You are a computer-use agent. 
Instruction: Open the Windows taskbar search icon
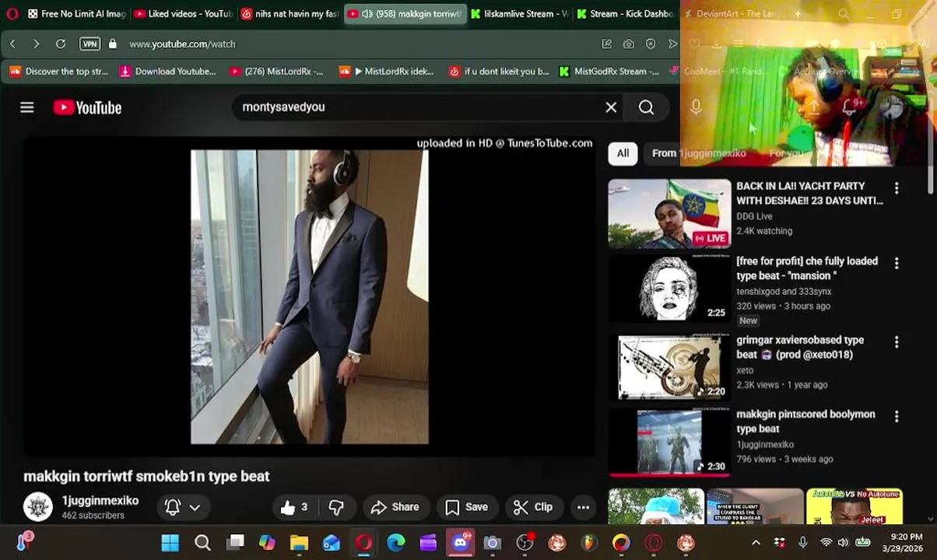(202, 543)
